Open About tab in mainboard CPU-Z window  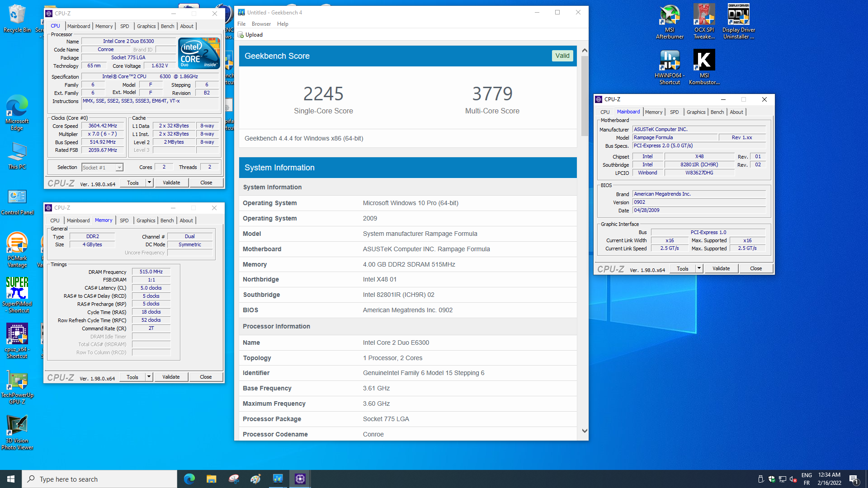(x=736, y=112)
